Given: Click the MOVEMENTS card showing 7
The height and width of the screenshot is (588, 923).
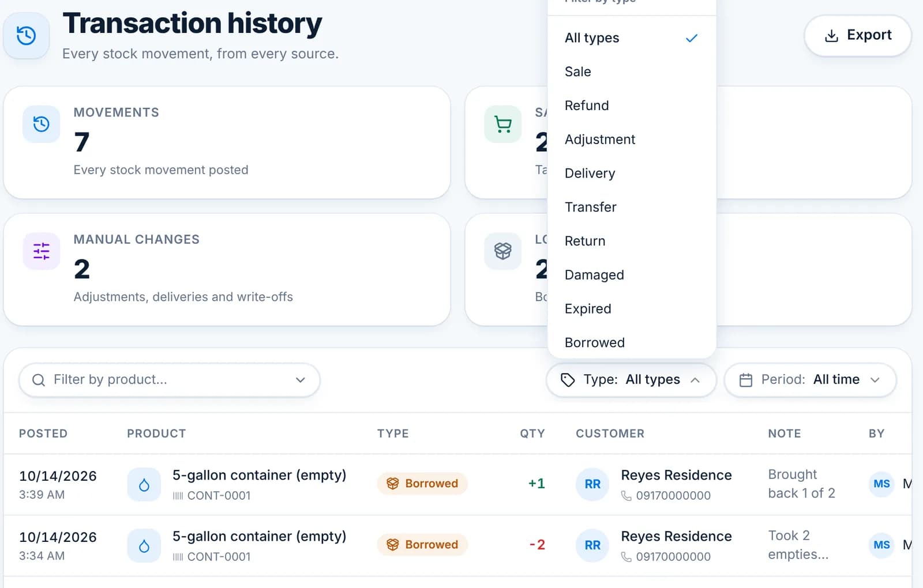Looking at the screenshot, I should click(x=227, y=142).
